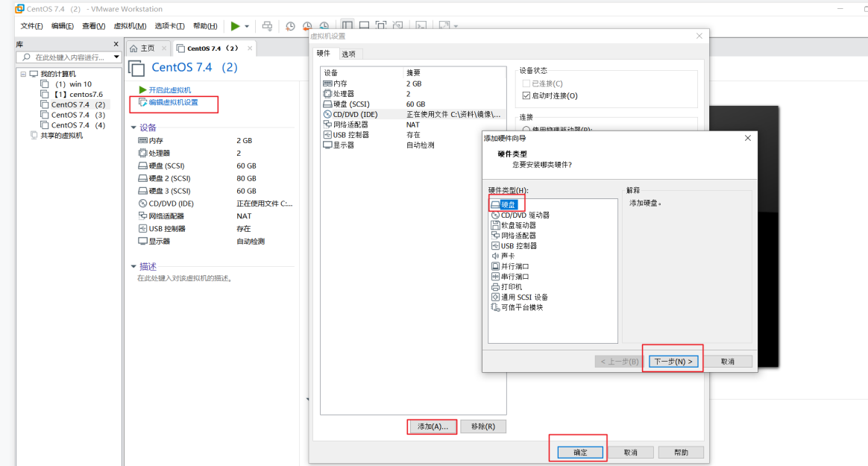Select processor row in settings device list

pyautogui.click(x=413, y=94)
